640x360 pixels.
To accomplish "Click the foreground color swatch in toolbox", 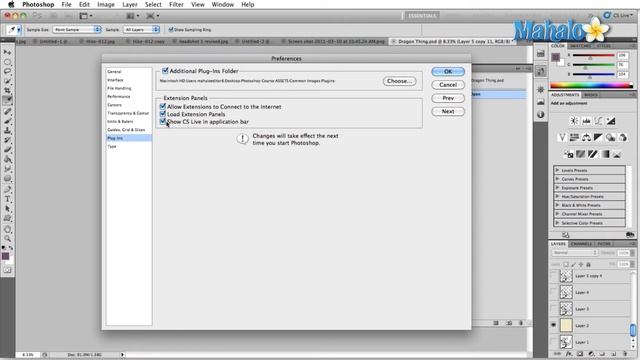I will point(5,256).
